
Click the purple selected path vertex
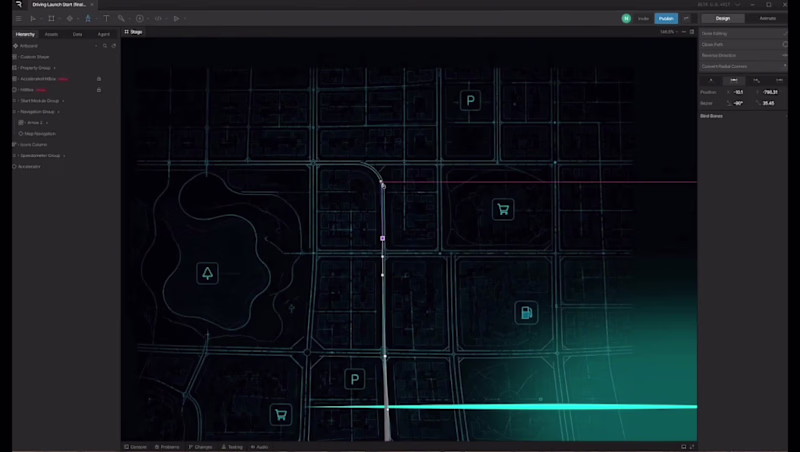383,238
